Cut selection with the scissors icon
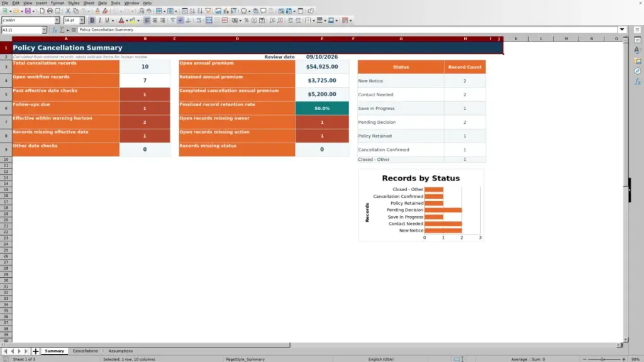 68,11
